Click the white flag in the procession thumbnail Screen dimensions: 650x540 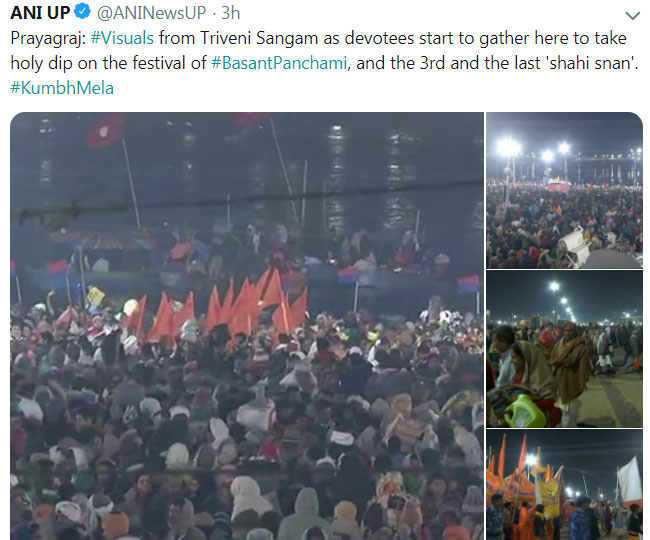coord(630,481)
